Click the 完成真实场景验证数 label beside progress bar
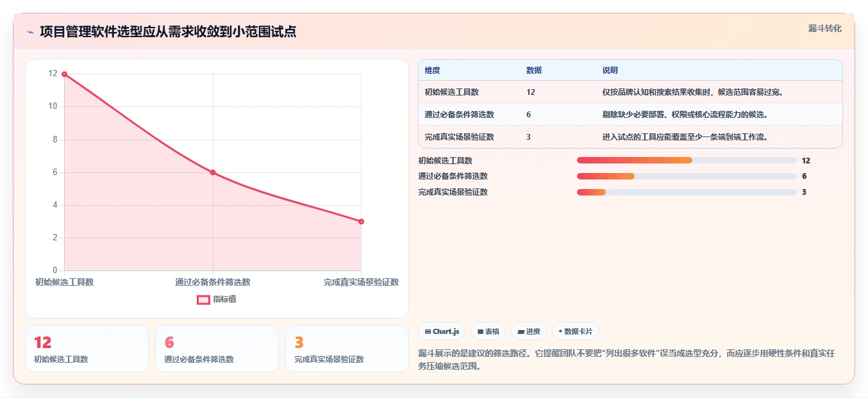Image resolution: width=868 pixels, height=398 pixels. (x=453, y=192)
